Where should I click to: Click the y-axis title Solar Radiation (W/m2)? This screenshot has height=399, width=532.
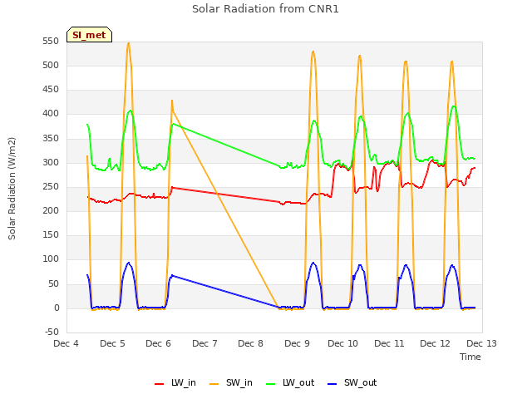point(12,189)
